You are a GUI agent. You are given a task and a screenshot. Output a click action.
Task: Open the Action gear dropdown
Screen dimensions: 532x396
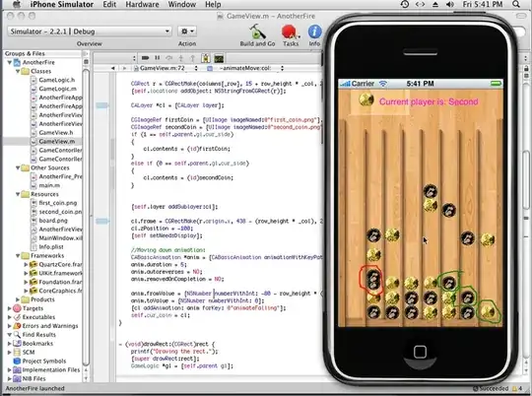[x=187, y=32]
